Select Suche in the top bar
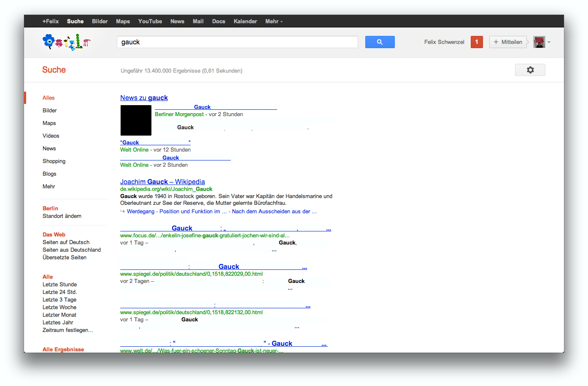The image size is (588, 386). tap(75, 21)
